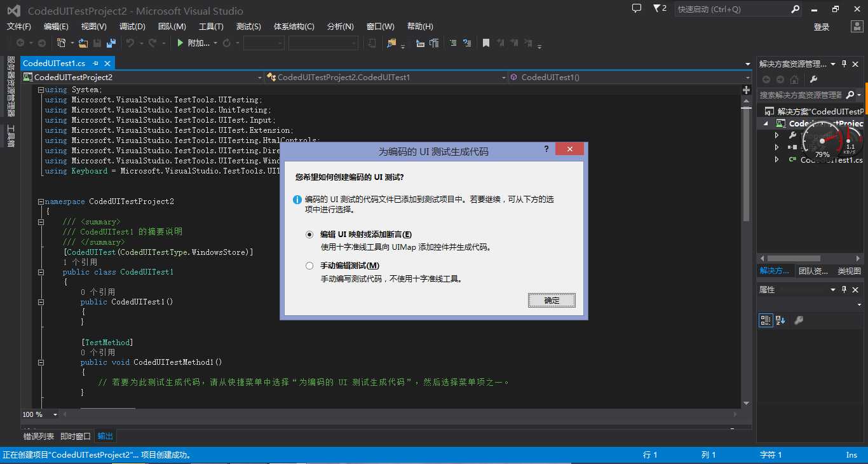
Task: Open the 测试(S) menu
Action: tap(248, 26)
